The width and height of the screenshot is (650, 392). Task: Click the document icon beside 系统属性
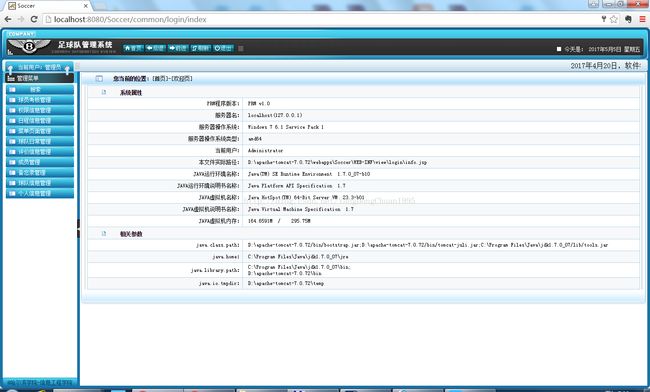[x=104, y=92]
